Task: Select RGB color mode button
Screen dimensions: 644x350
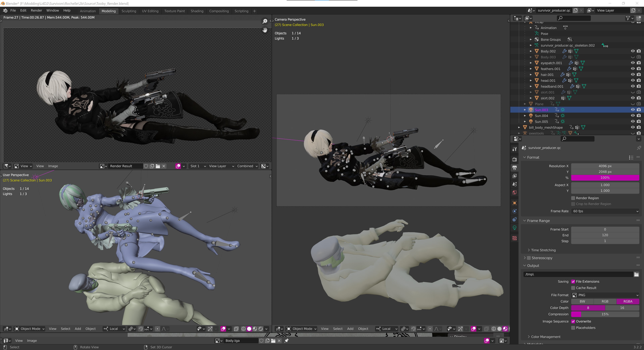Action: (605, 301)
